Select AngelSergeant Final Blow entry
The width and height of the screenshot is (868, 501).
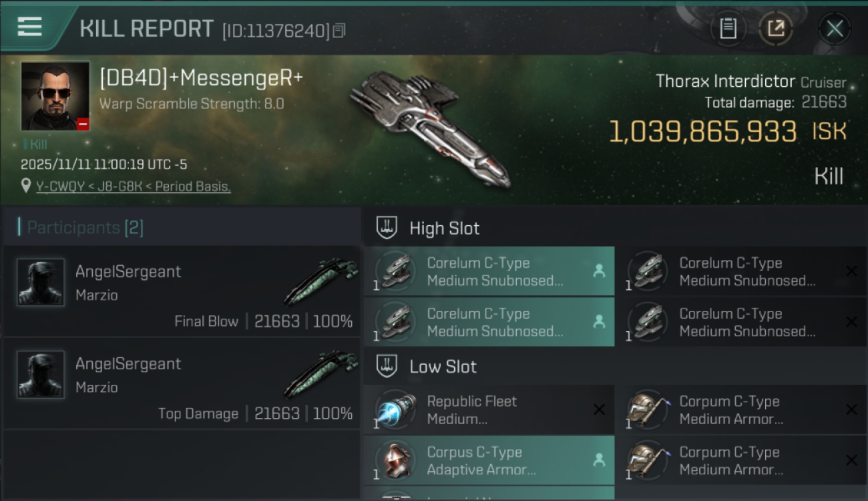pyautogui.click(x=182, y=291)
